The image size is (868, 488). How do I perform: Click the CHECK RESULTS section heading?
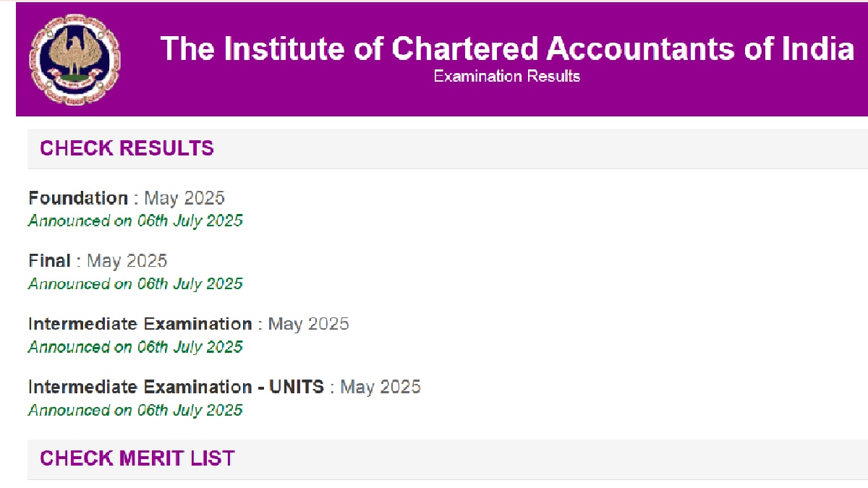(127, 148)
